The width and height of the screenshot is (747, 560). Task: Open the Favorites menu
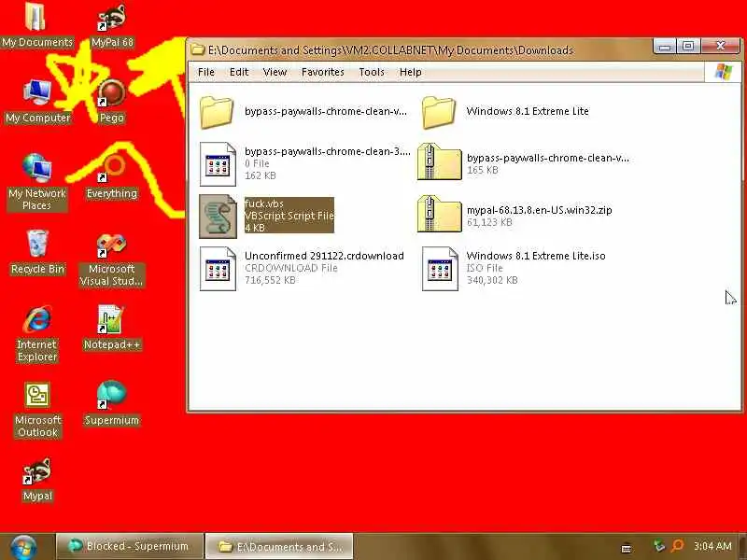(x=322, y=72)
